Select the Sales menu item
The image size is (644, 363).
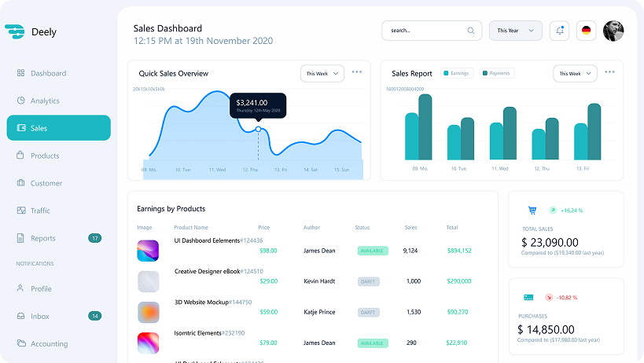(x=59, y=127)
